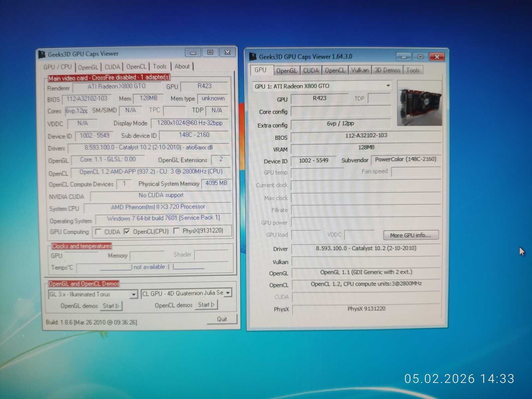Click the Operating System field Windows 7 64-bit

tap(163, 218)
